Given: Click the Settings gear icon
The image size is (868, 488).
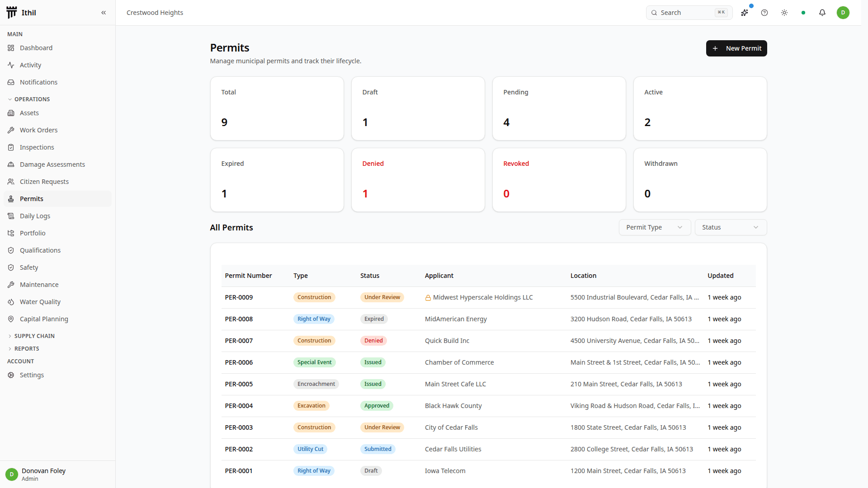Looking at the screenshot, I should [11, 375].
